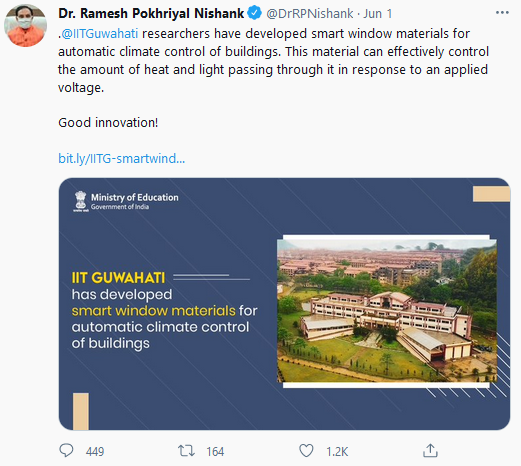
Task: Open the three-dot more options menu
Action: 502,13
